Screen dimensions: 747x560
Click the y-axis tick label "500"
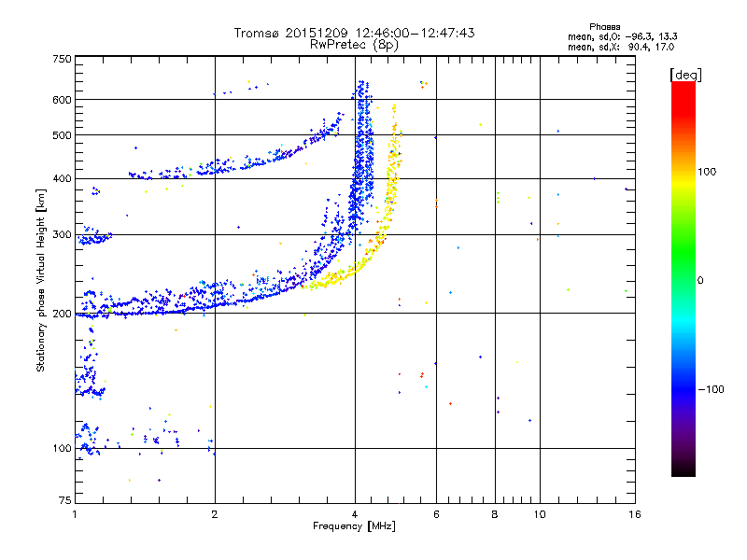point(63,135)
